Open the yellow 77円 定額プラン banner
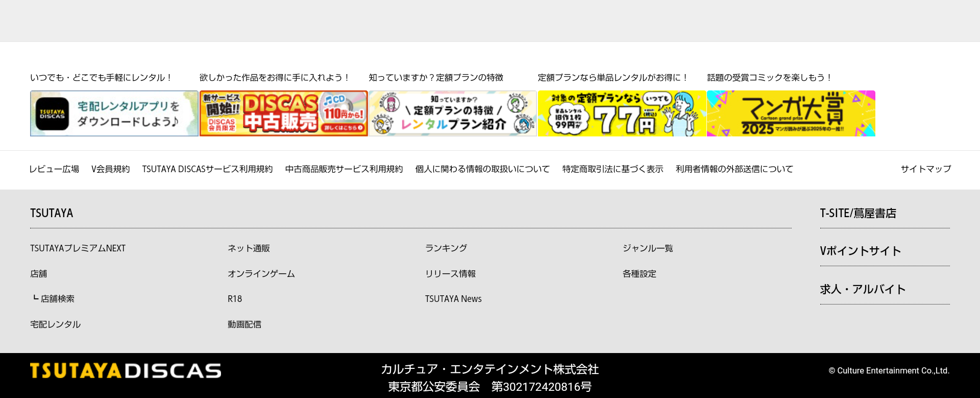Viewport: 980px width, 398px height. pyautogui.click(x=622, y=113)
